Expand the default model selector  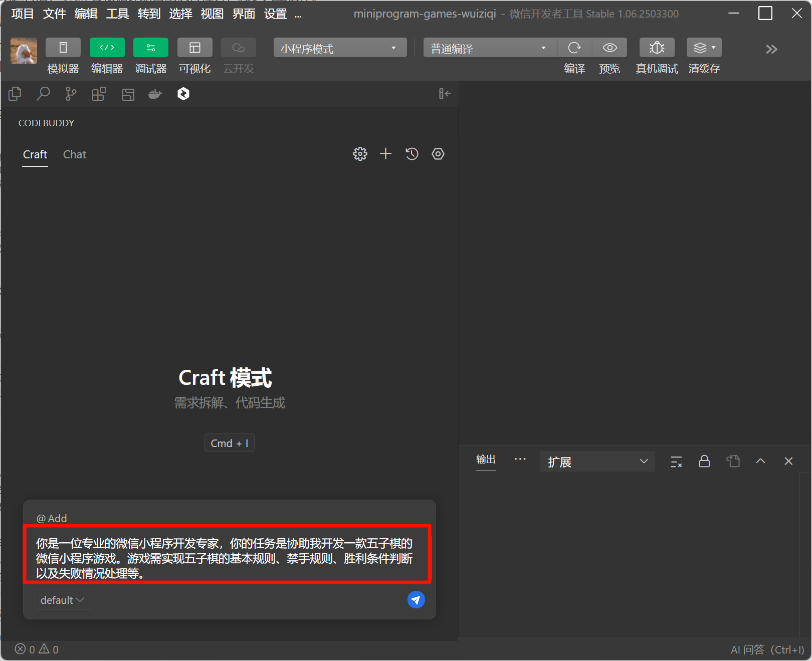(63, 600)
